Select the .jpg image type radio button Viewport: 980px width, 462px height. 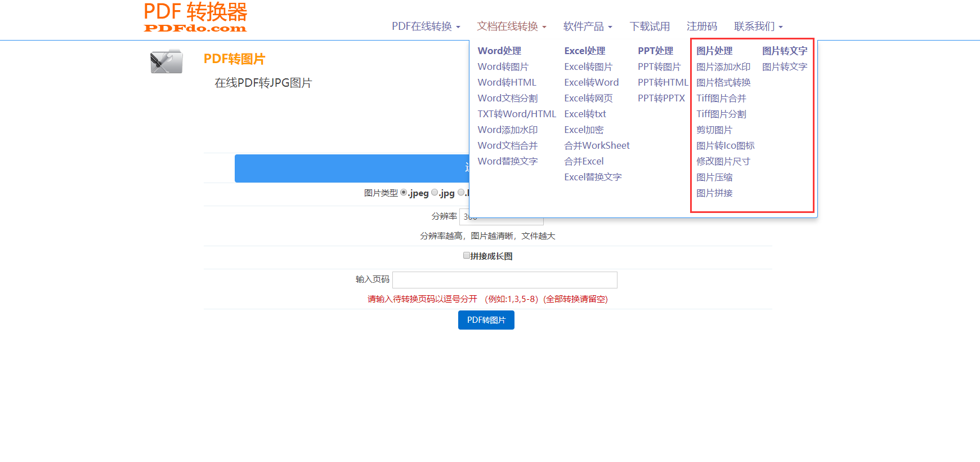point(435,192)
